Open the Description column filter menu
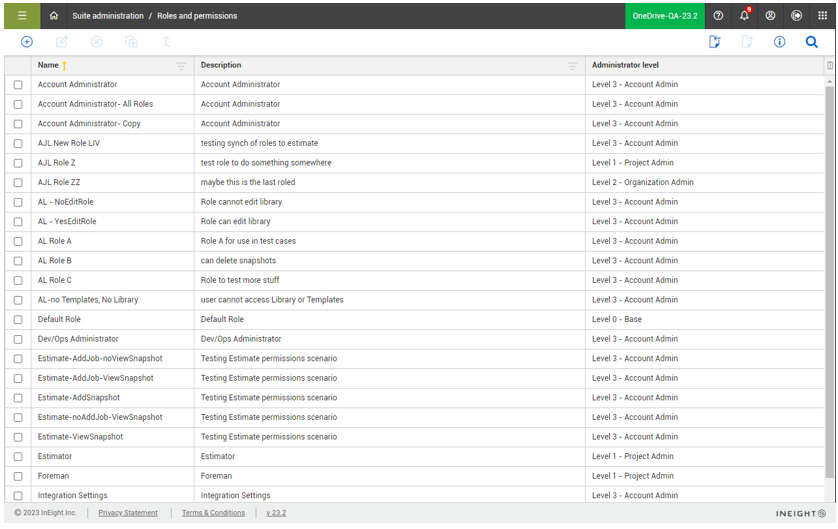 pos(572,66)
